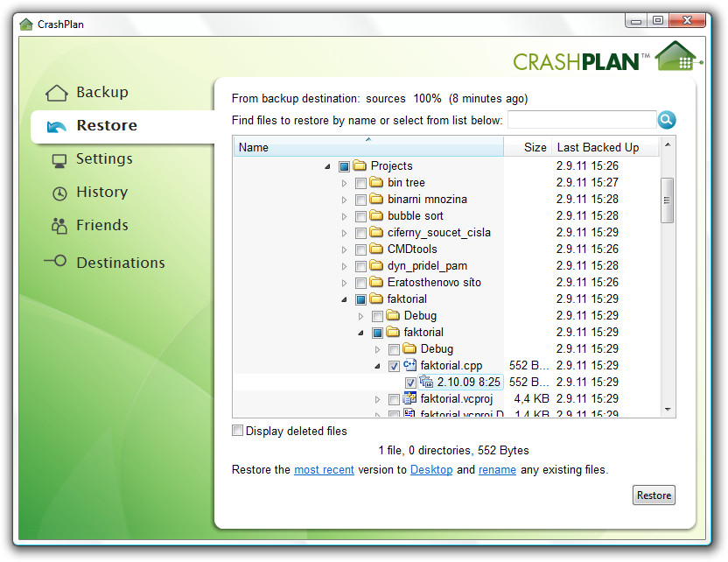728x562 pixels.
Task: Click the magnifier search icon button
Action: [x=666, y=120]
